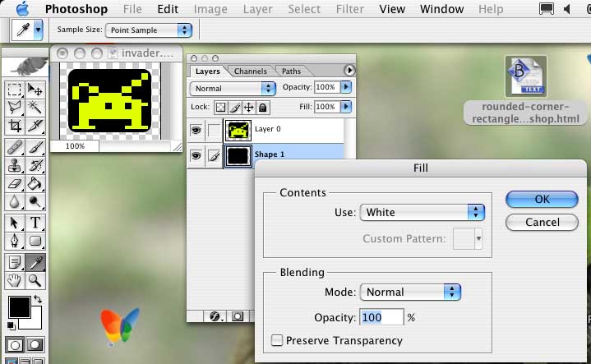Choose the Polygonal Lasso tool

click(x=15, y=108)
